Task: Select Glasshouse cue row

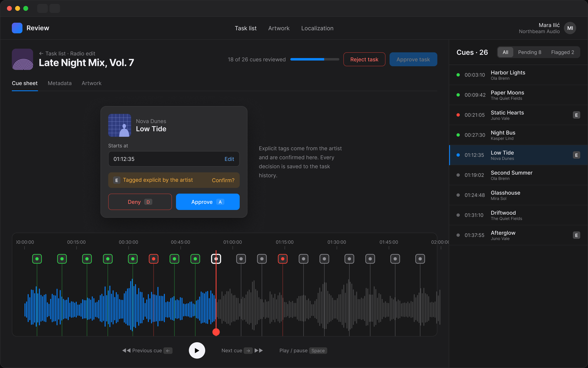Action: [519, 195]
